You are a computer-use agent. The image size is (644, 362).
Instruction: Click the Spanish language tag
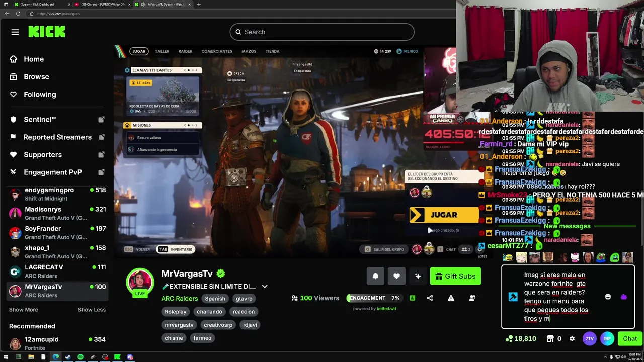(x=215, y=299)
